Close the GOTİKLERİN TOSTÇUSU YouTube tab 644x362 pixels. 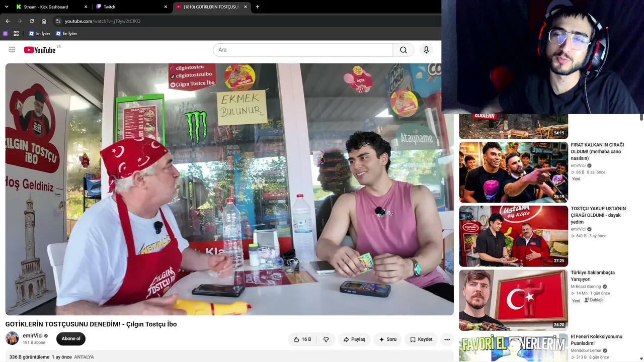coord(246,7)
